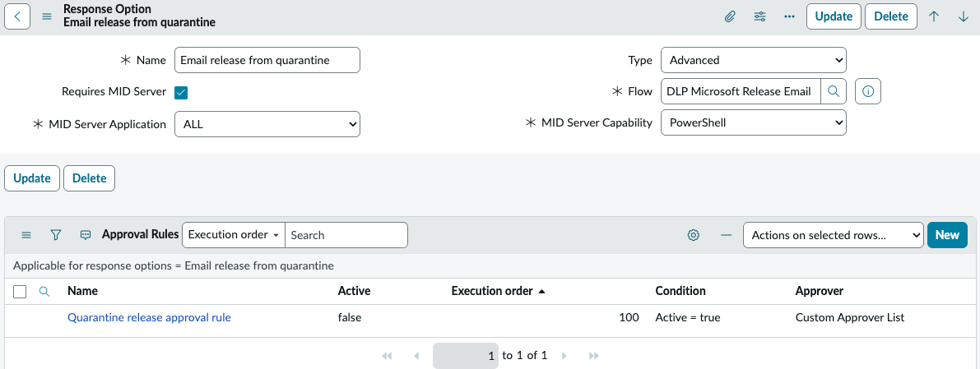The height and width of the screenshot is (369, 980).
Task: Click lower Update button below form
Action: pos(32,178)
